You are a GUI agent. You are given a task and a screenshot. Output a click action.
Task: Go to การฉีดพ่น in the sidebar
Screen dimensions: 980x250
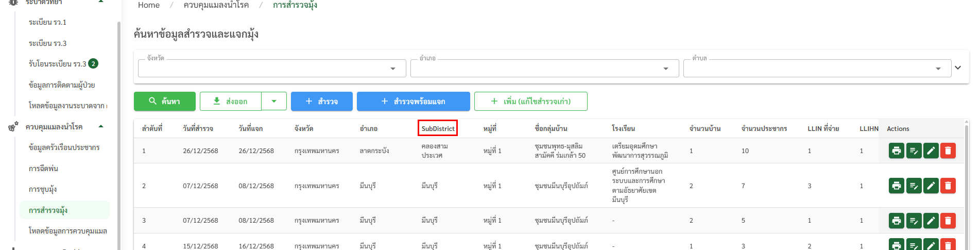43,169
